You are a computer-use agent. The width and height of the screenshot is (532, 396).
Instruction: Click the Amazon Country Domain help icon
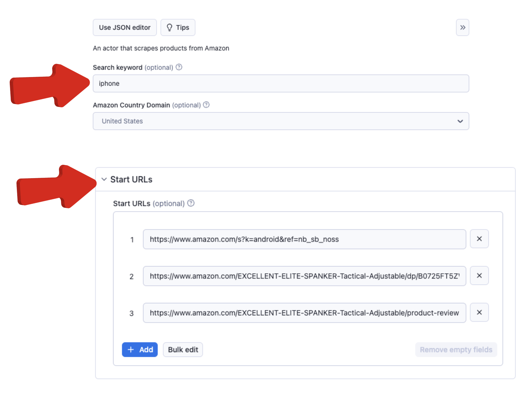pyautogui.click(x=206, y=105)
